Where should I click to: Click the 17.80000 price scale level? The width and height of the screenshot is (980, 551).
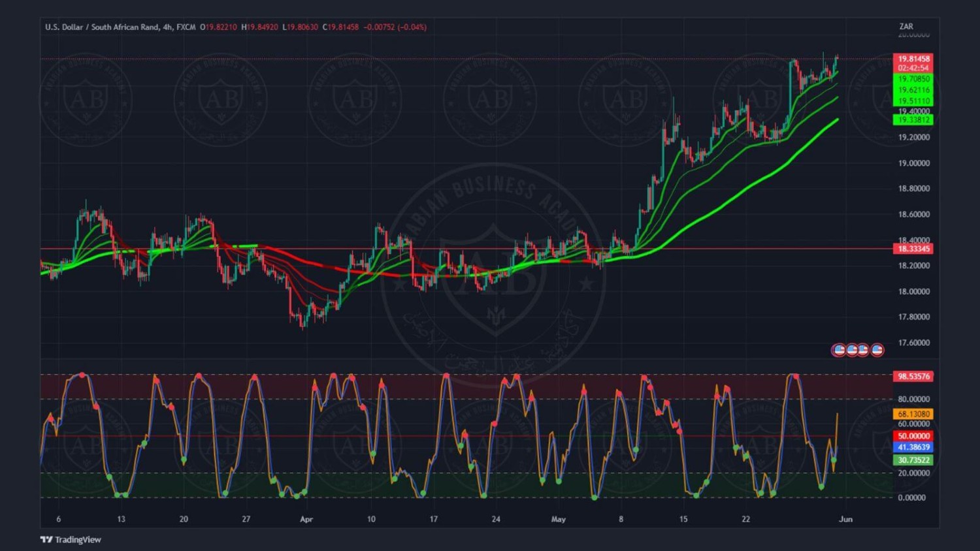[913, 317]
